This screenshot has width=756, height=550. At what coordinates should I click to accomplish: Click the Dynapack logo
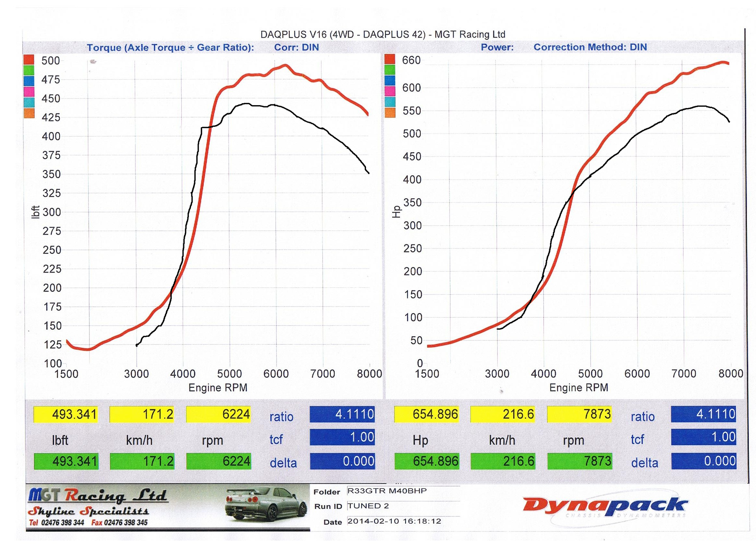tap(605, 507)
